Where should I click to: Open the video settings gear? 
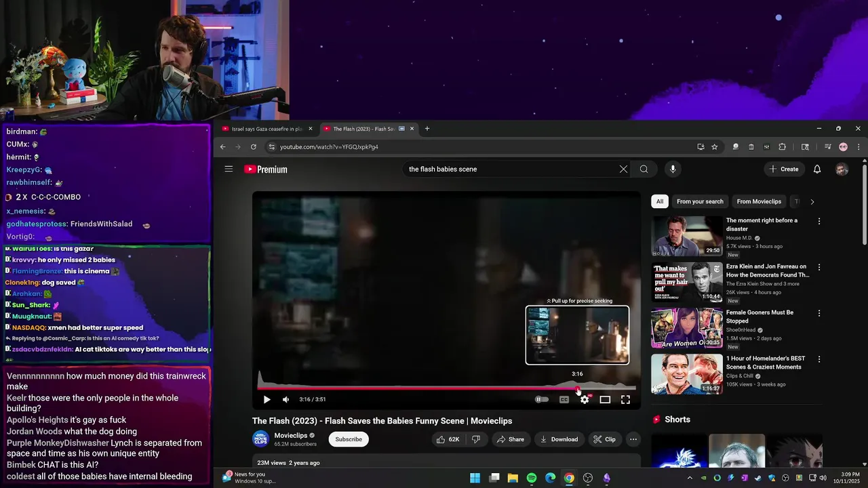[x=585, y=400]
